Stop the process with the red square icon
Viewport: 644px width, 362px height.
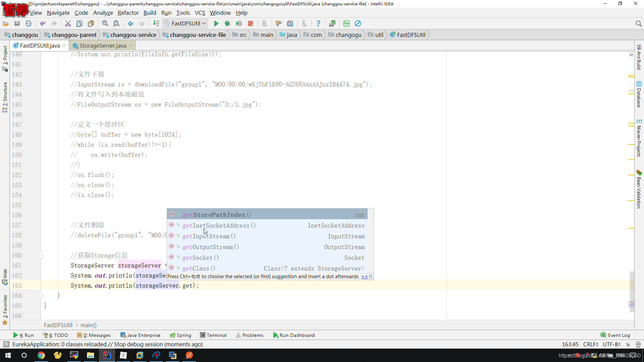[x=250, y=23]
